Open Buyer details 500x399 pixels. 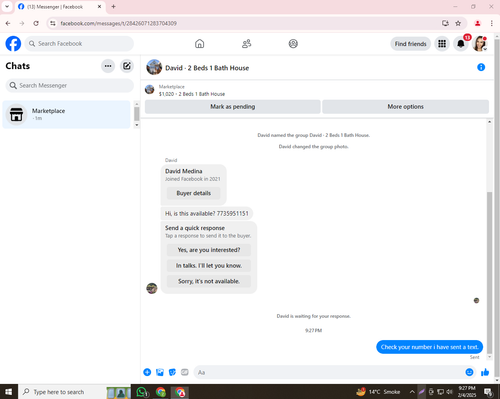click(194, 193)
